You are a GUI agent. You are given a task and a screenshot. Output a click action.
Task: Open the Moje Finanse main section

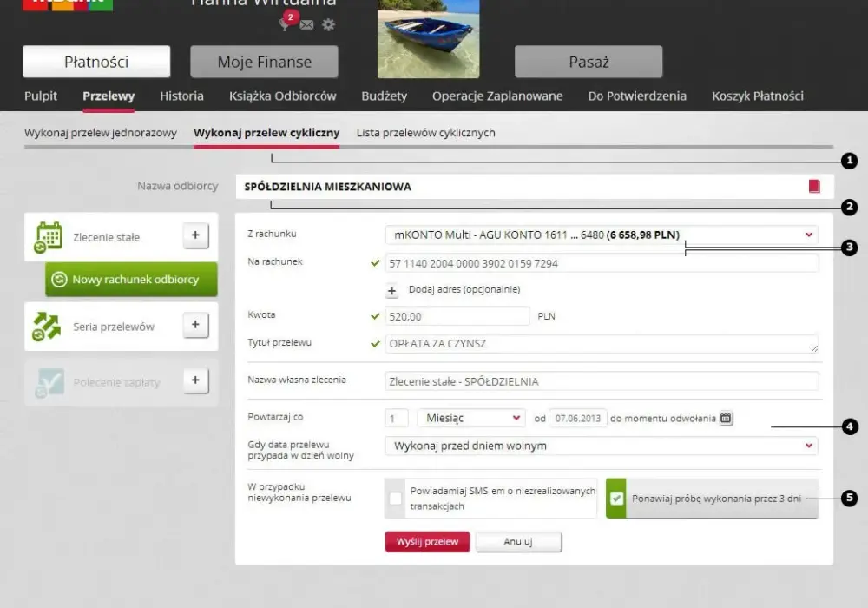coord(264,62)
